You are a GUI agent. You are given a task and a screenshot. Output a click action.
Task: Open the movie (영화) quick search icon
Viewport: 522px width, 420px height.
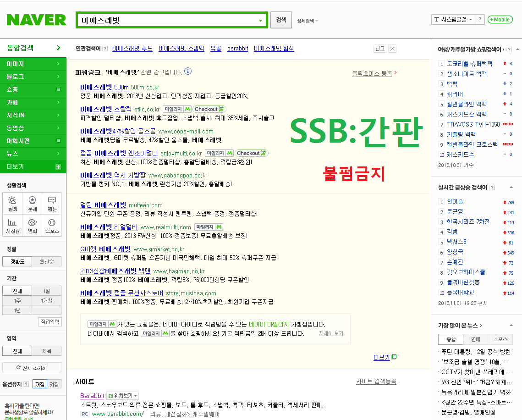coord(32,226)
